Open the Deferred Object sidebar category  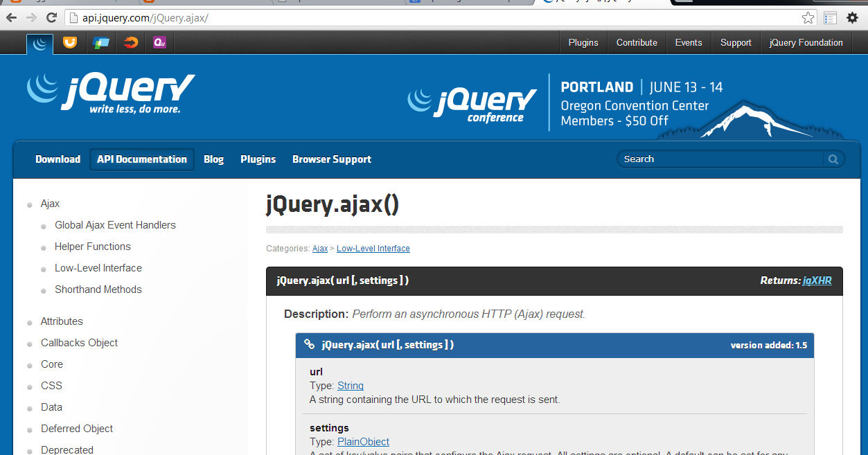coord(77,429)
